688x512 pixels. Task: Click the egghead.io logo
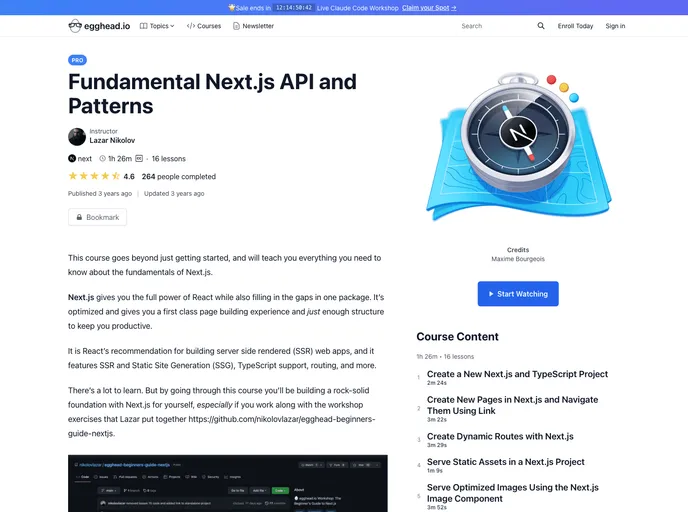point(99,26)
